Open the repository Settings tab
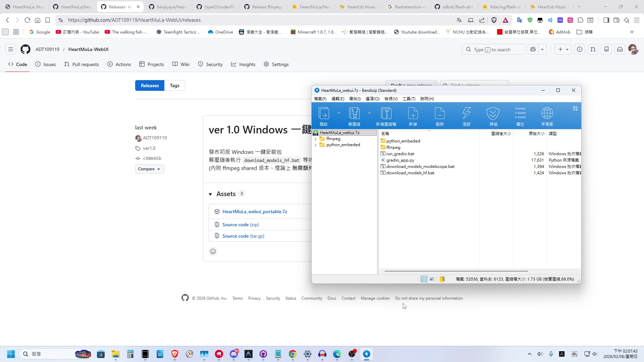 (276, 64)
